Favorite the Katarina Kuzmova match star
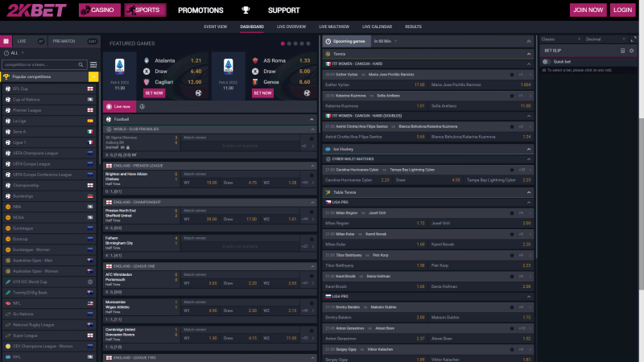 point(512,96)
